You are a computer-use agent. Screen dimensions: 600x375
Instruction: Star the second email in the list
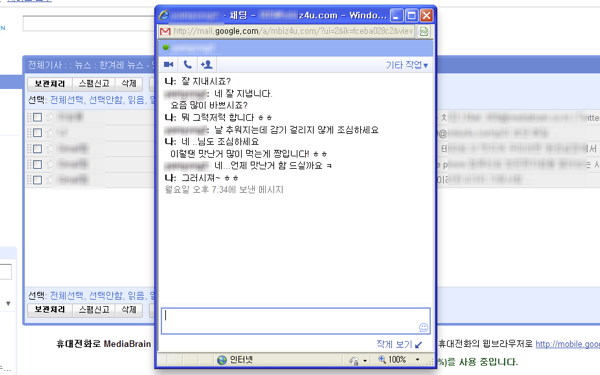click(x=49, y=133)
